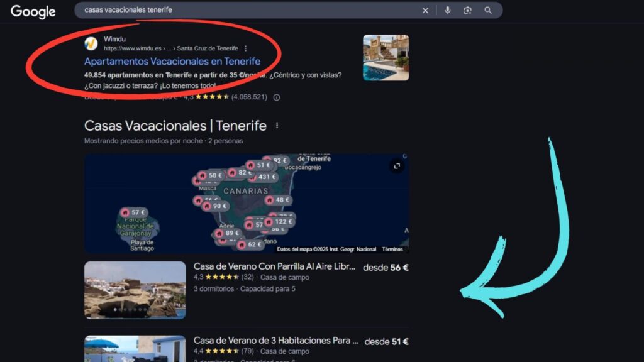The width and height of the screenshot is (644, 362).
Task: Select the 51 € map pin
Action: [x=260, y=165]
